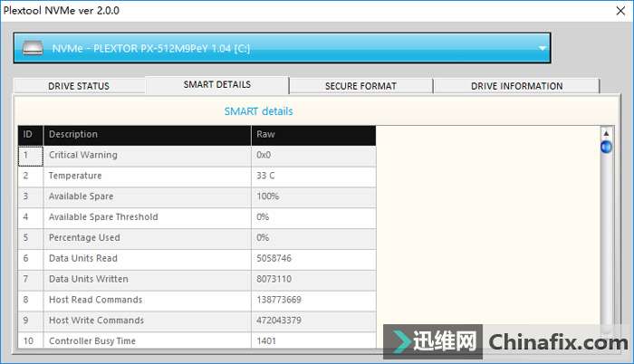Click the dropdown arrow on drive selector
The height and width of the screenshot is (364, 634).
click(542, 49)
